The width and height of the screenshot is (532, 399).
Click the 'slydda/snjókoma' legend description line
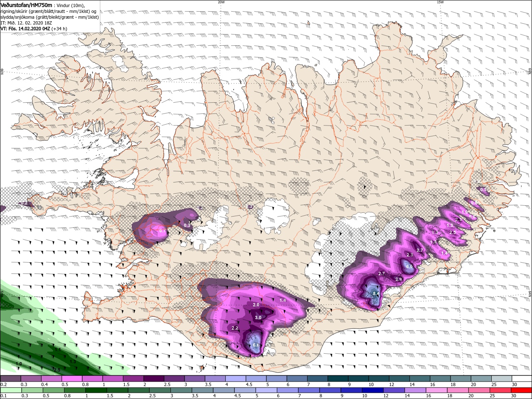[x=49, y=17]
